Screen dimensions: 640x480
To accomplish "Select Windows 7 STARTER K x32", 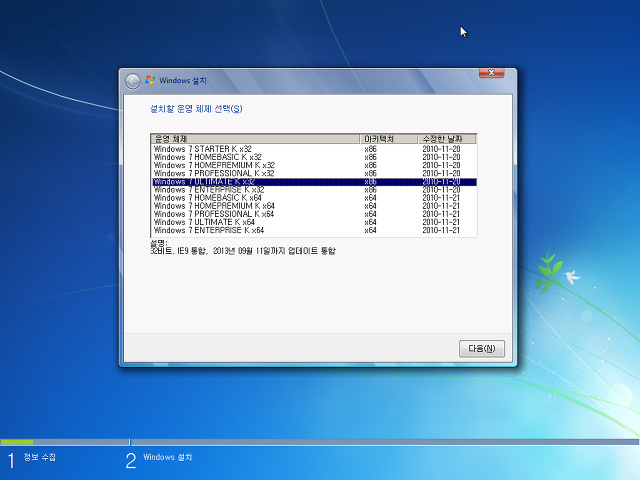I will [x=314, y=149].
